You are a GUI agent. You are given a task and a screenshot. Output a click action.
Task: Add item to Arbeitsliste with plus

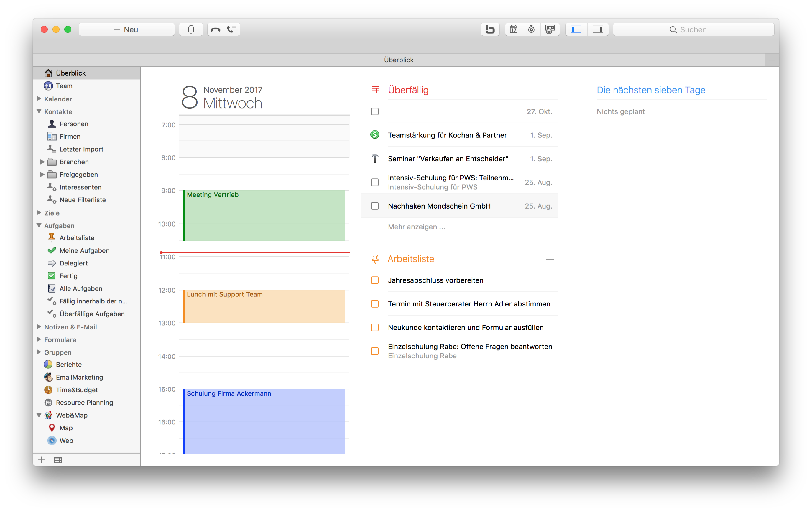tap(550, 259)
